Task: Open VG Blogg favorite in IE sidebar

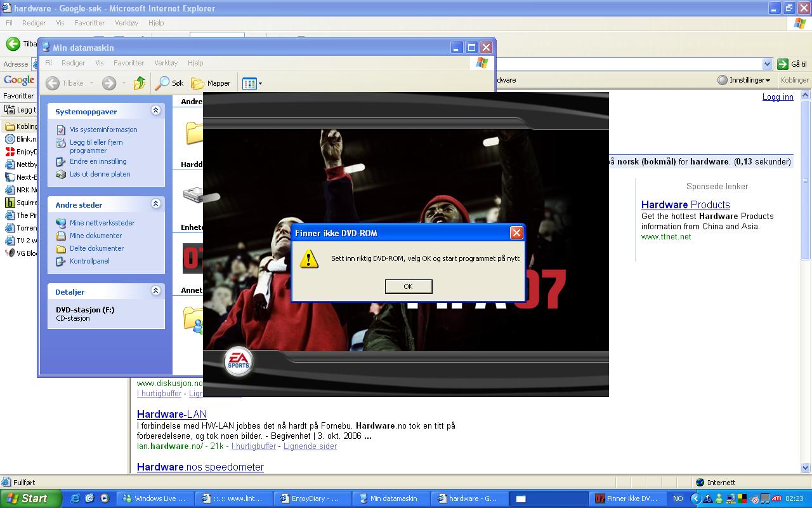Action: [x=21, y=253]
